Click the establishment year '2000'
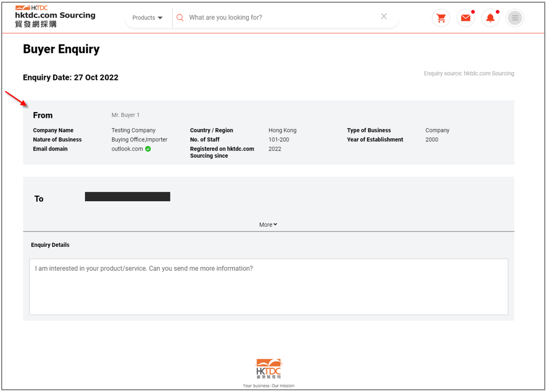The height and width of the screenshot is (392, 547). point(432,140)
